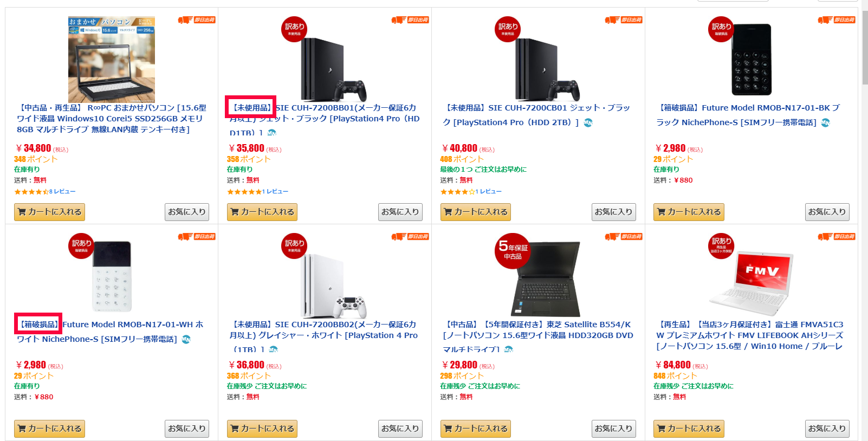Viewport: 868px width, 441px height.
Task: Click the 訳あり badge on the Fujitsu FMV laptop
Action: pyautogui.click(x=721, y=245)
